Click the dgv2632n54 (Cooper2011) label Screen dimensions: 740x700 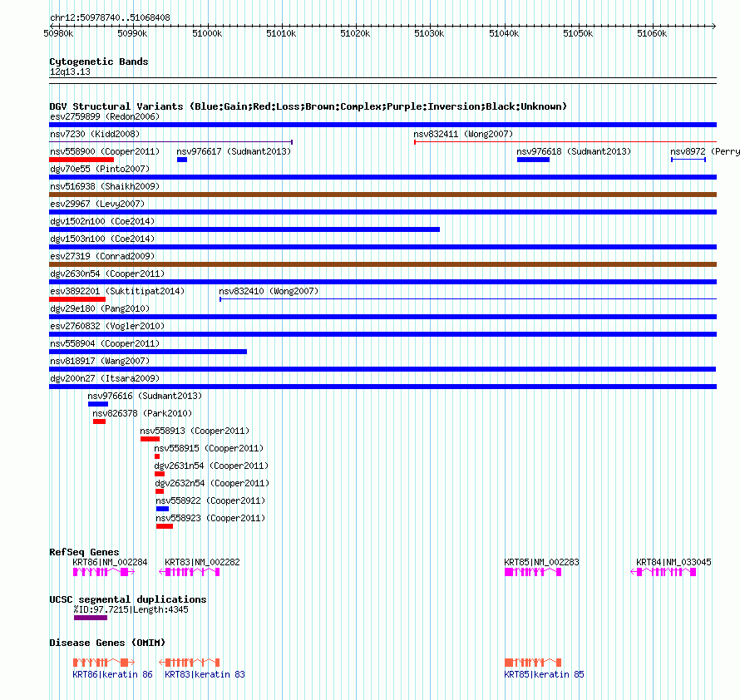coord(212,483)
